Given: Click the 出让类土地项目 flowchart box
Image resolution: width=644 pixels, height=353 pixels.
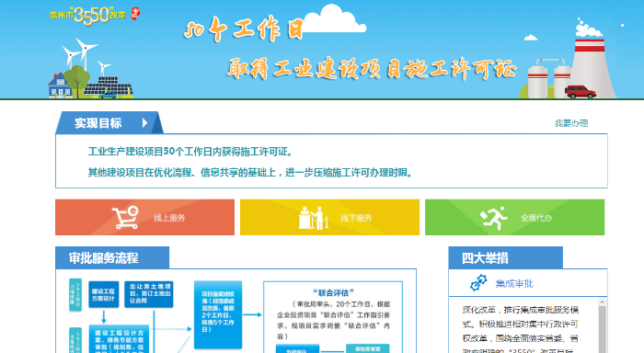Looking at the screenshot, I should [149, 294].
